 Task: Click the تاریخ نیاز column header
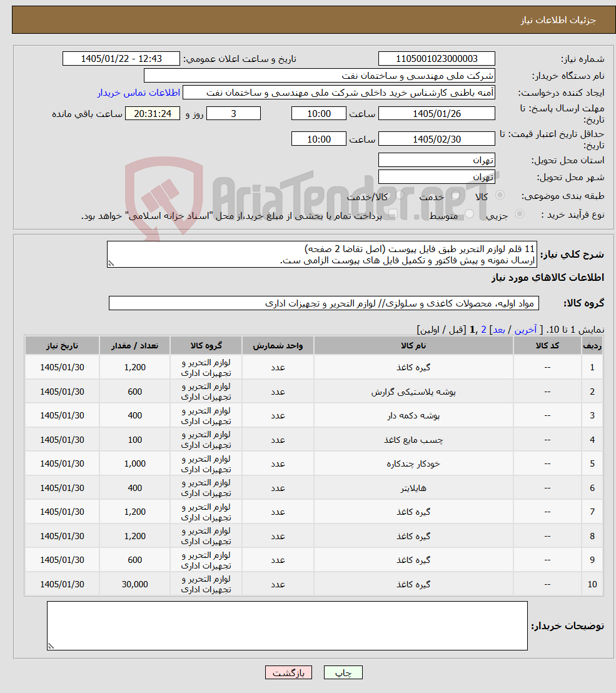[x=62, y=346]
